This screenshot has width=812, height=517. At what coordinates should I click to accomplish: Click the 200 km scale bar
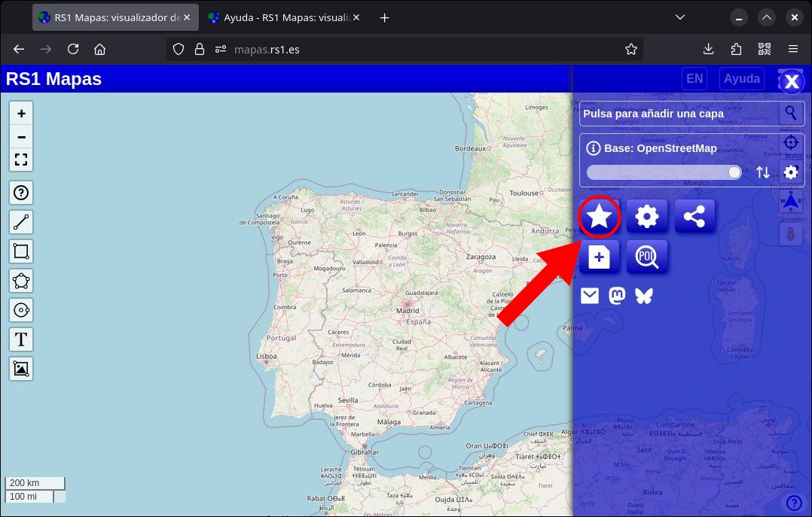tap(35, 483)
